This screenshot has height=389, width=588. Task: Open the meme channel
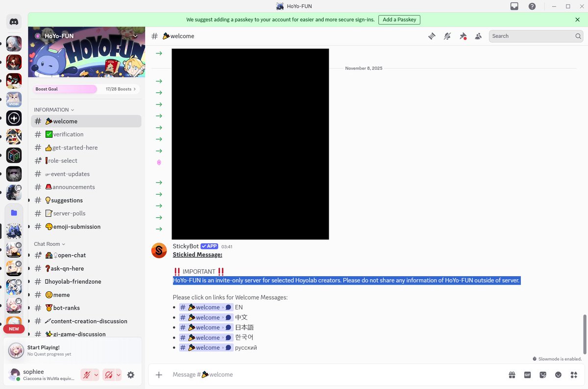(x=86, y=295)
